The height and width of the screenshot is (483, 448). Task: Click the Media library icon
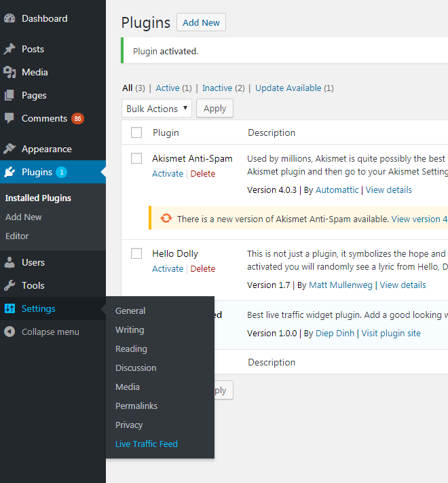(10, 72)
